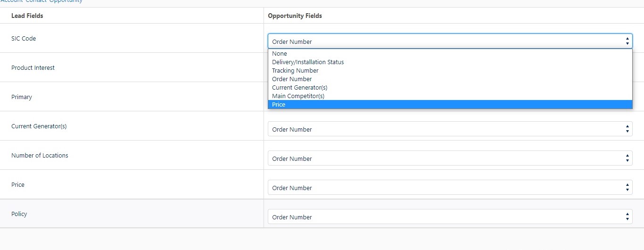
Task: Open dropdown for Current Generator(s) lead row
Action: click(x=450, y=129)
